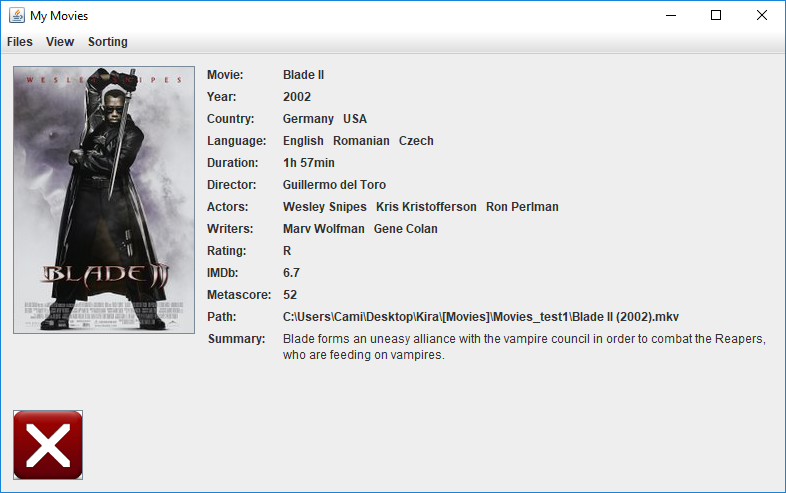Click the language English
The width and height of the screenshot is (786, 493).
point(303,141)
